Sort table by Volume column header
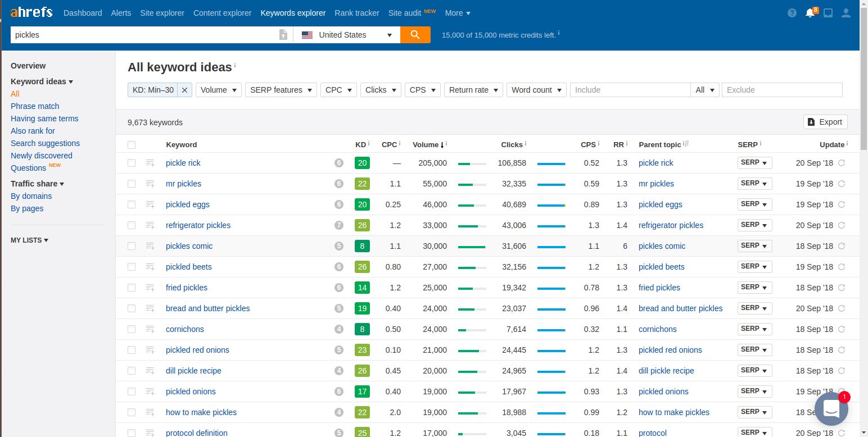868x437 pixels. (428, 144)
